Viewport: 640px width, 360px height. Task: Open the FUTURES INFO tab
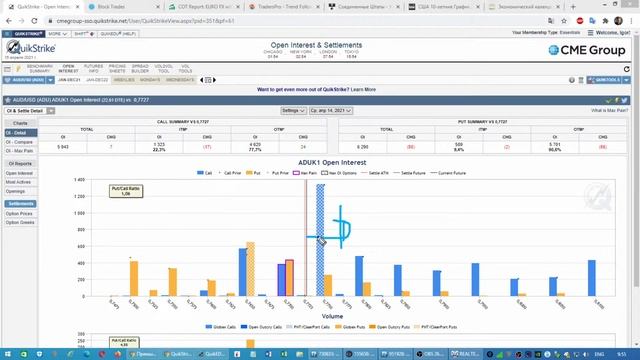93,69
